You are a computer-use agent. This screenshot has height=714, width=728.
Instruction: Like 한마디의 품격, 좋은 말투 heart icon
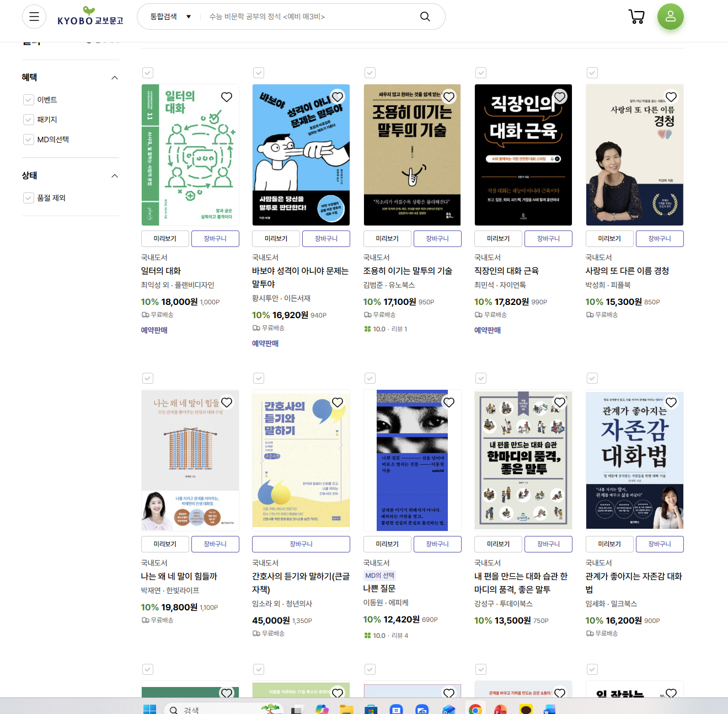click(x=560, y=402)
